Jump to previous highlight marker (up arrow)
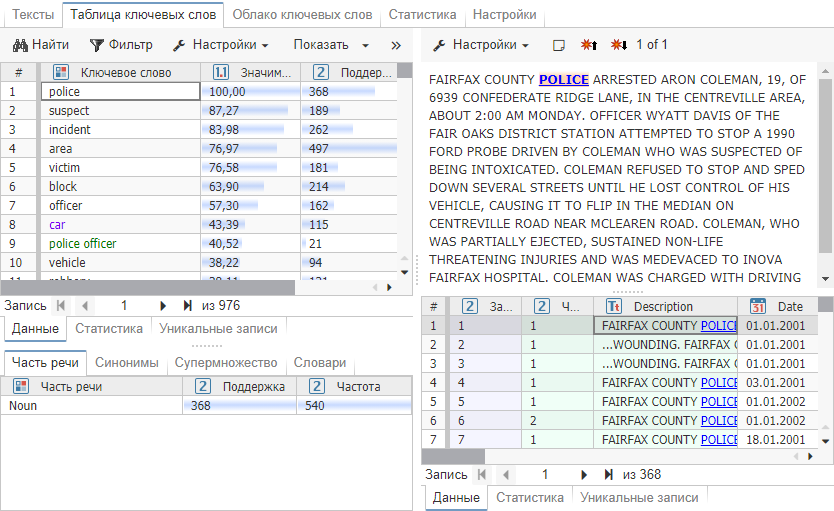This screenshot has height=511, width=834. coord(588,45)
